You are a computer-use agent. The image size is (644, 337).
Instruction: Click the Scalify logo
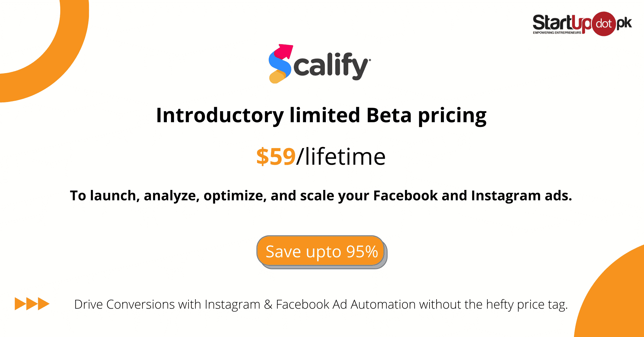point(319,64)
